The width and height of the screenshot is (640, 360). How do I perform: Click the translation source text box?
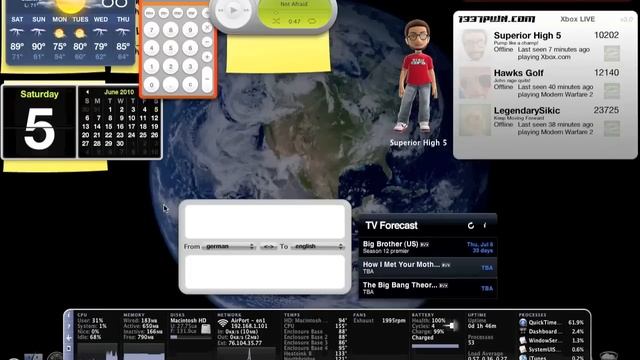(x=265, y=222)
